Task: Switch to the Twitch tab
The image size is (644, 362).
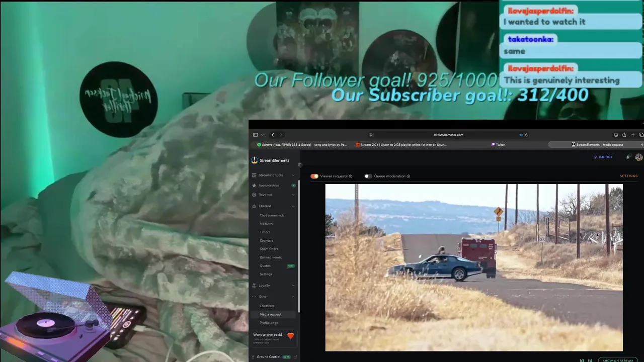Action: click(x=498, y=145)
